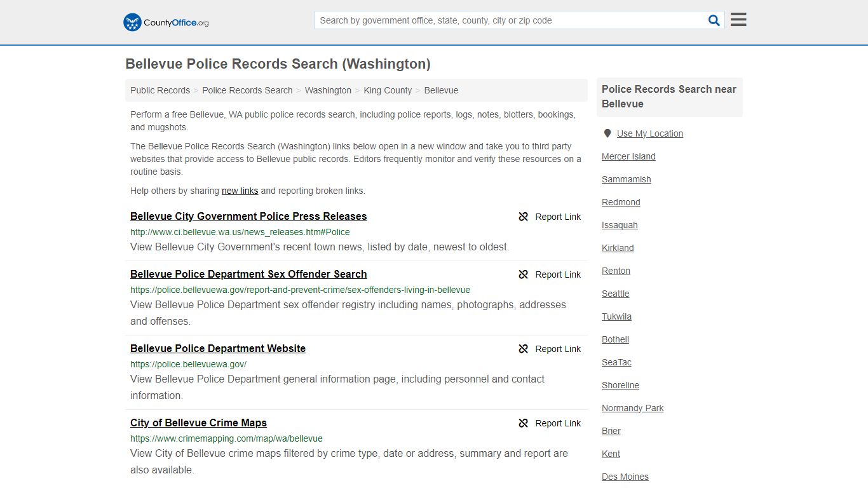
Task: Open Des Moines nearby link
Action: click(x=625, y=477)
